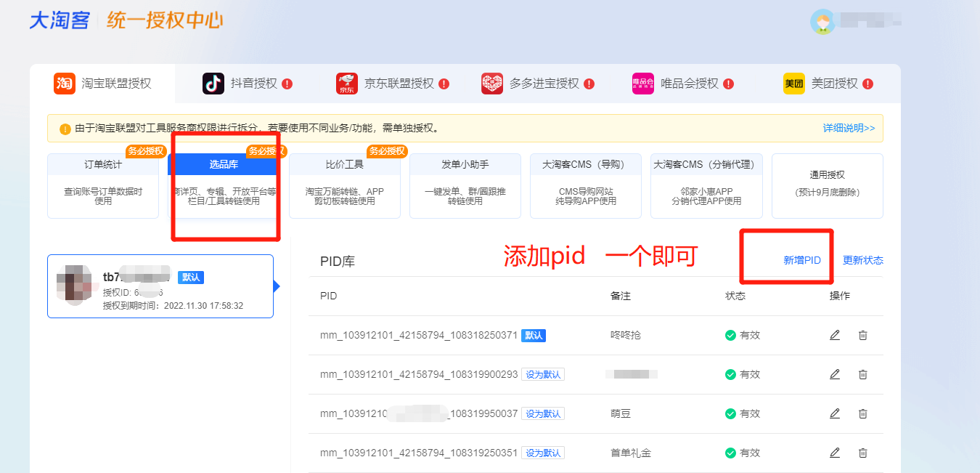Open the 淘宝联盟授权 tab
The width and height of the screenshot is (980, 473).
tap(102, 84)
